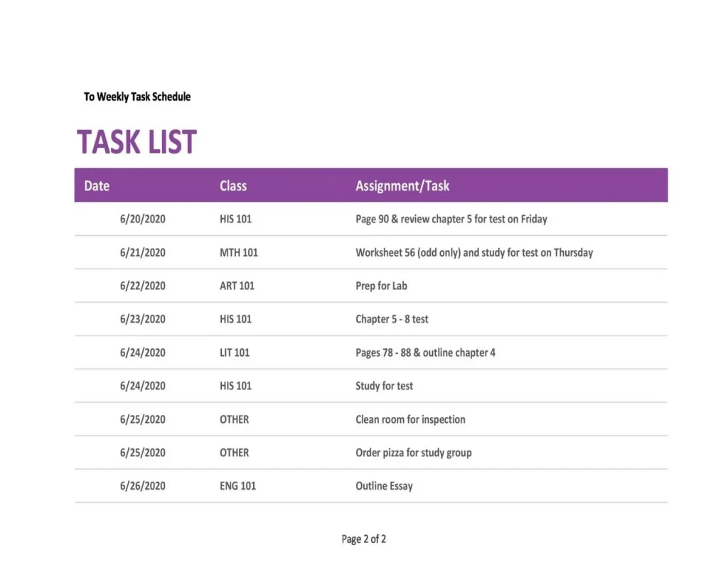Click the 'Page 2 of 2' footer
This screenshot has height=582, width=728.
tap(364, 539)
